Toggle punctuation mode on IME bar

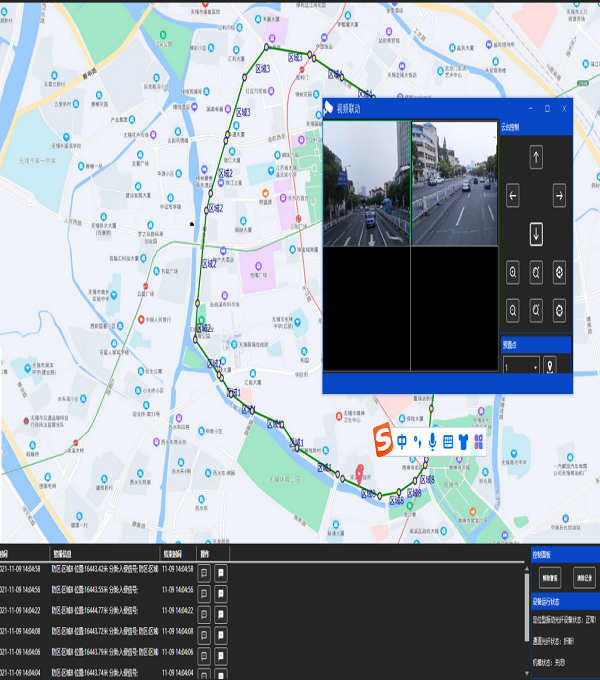pos(417,441)
